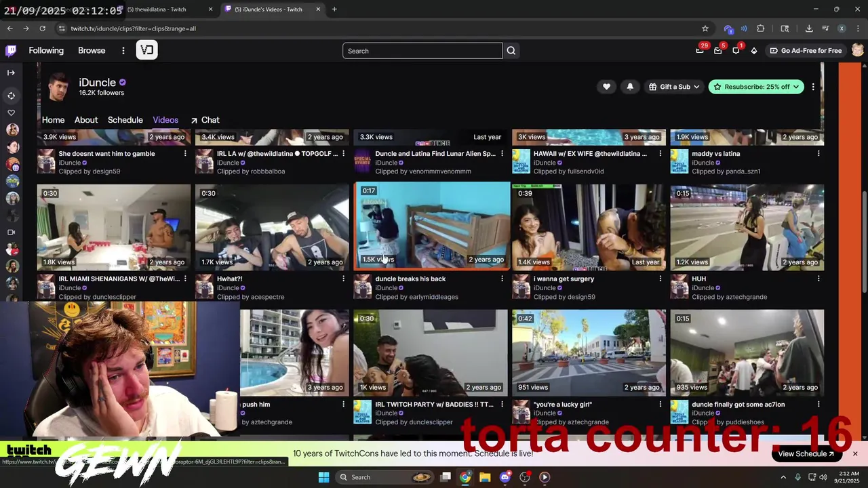Viewport: 868px width, 488px height.
Task: Focus the Twitch search field
Action: click(422, 51)
